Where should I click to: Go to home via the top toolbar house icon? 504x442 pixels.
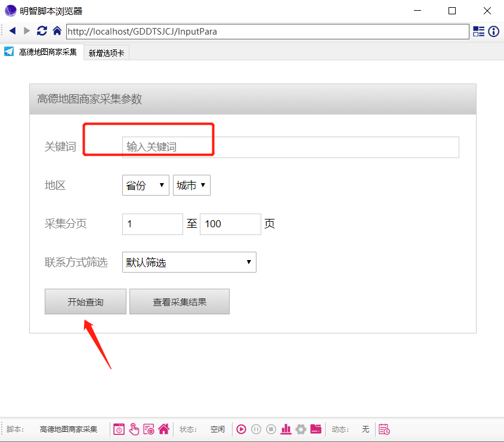(x=57, y=31)
